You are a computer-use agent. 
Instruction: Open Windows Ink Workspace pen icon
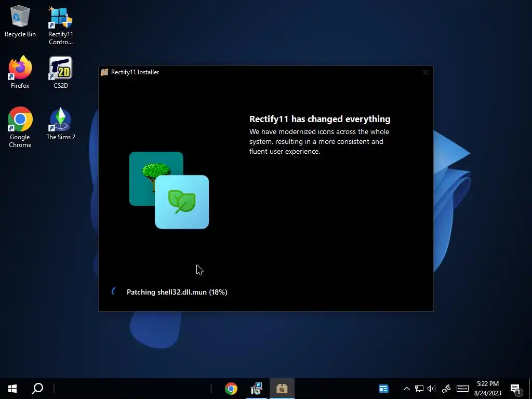[446, 389]
